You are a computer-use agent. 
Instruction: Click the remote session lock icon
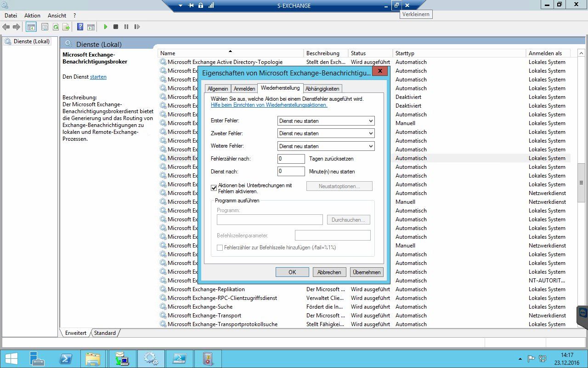click(201, 6)
